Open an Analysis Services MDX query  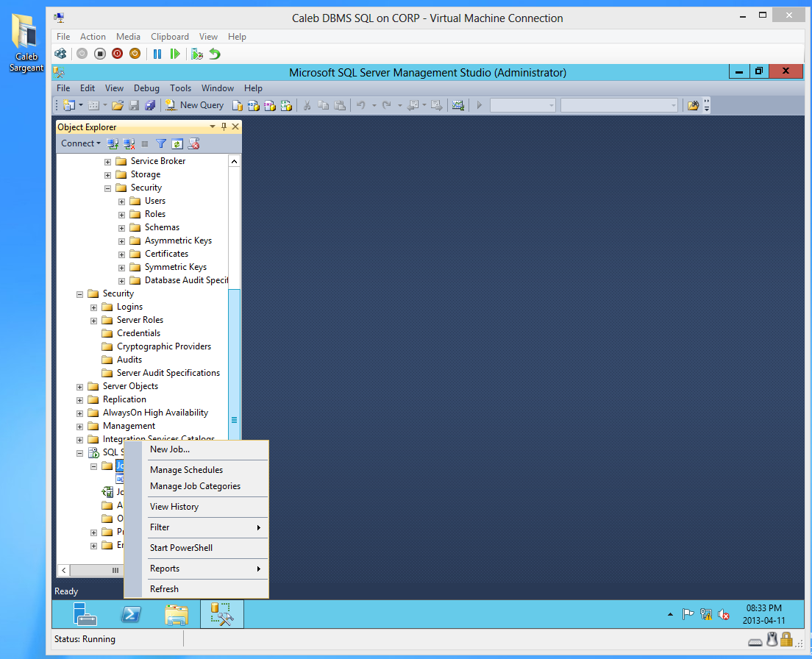(x=253, y=105)
